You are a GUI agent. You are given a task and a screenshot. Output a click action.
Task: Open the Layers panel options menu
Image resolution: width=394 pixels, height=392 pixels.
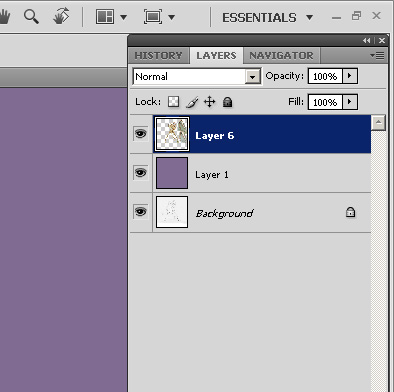coord(377,56)
